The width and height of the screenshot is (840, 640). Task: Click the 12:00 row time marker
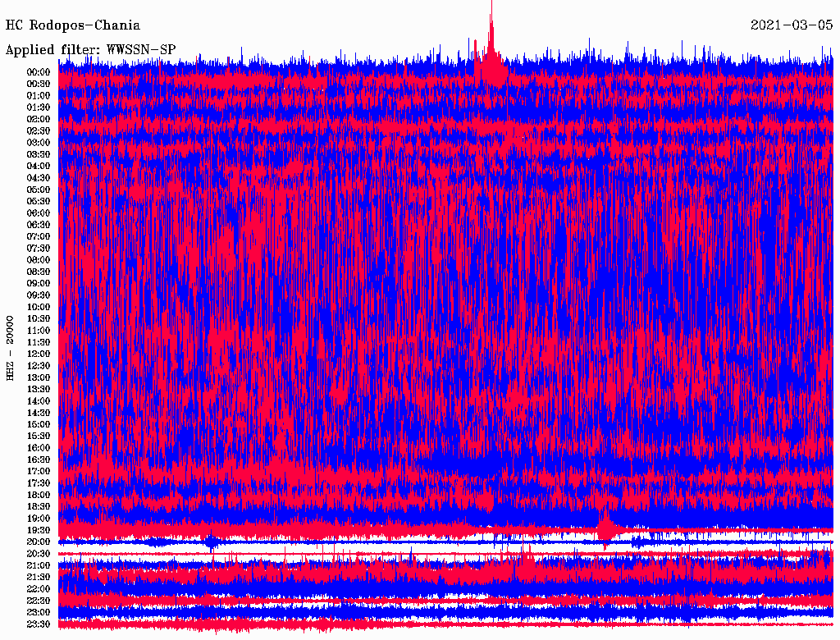pyautogui.click(x=39, y=354)
